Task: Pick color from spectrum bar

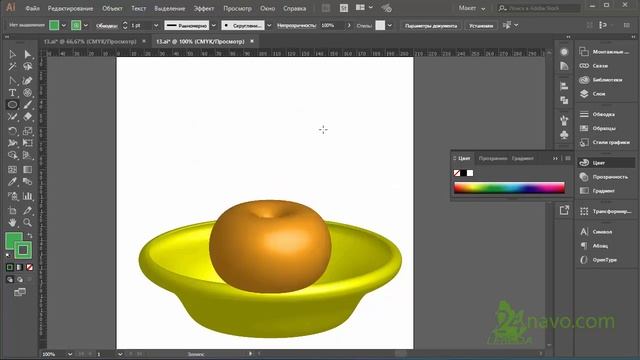Action: pos(509,188)
